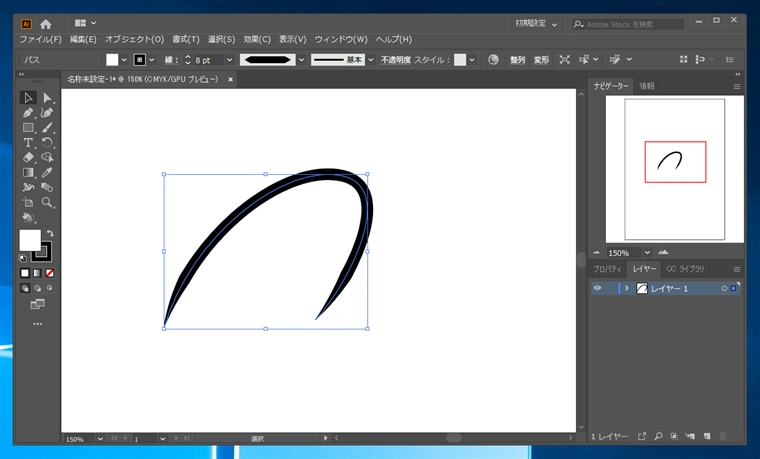Select the Selection tool (black arrow)

(x=28, y=98)
